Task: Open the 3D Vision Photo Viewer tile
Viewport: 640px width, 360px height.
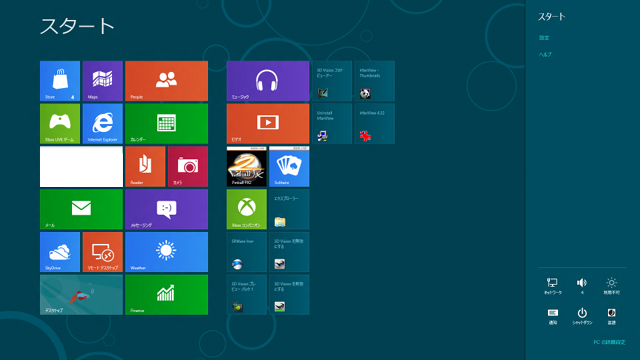Action: click(x=332, y=81)
